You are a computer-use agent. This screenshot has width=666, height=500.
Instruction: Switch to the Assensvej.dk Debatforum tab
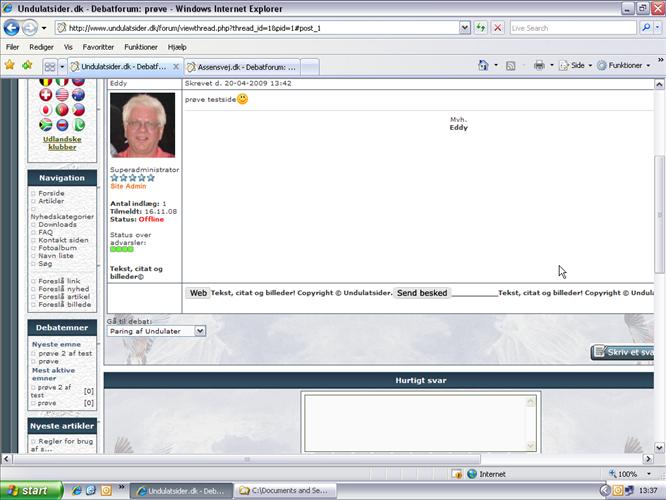coord(242,66)
